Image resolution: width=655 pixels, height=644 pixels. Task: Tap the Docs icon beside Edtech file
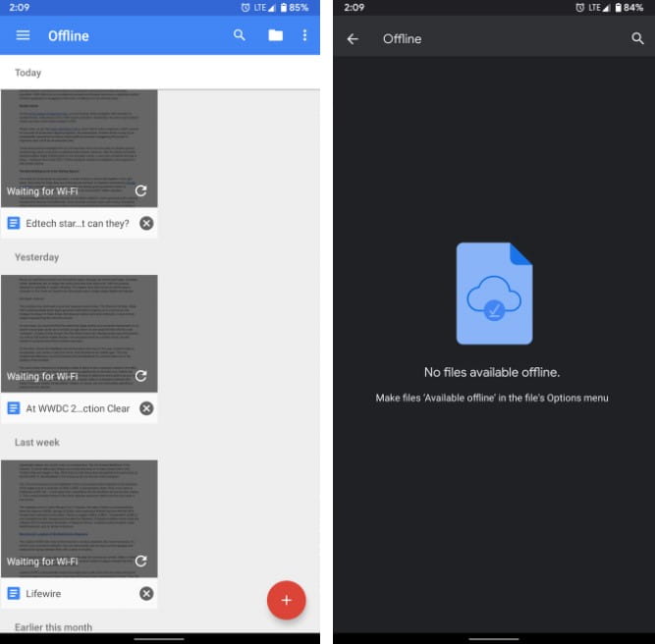pyautogui.click(x=14, y=223)
